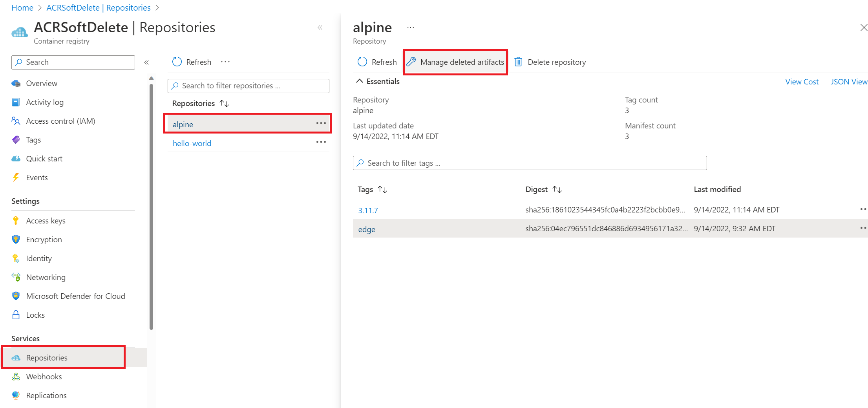
Task: Sort by the Tags column
Action: pos(372,189)
